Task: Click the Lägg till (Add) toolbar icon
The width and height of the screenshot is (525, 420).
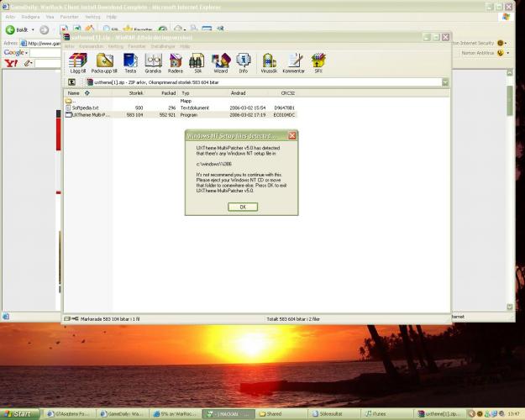Action: tap(77, 64)
